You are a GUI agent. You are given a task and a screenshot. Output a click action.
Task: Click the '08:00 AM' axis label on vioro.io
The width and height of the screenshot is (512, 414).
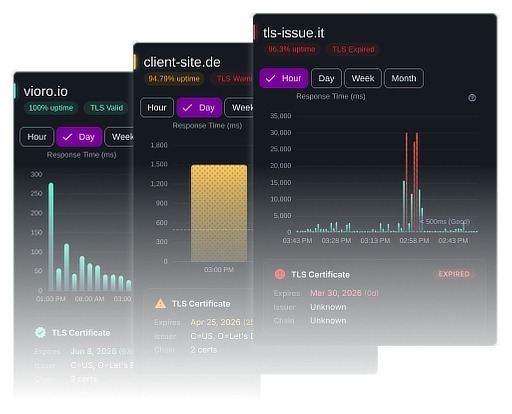tap(90, 299)
